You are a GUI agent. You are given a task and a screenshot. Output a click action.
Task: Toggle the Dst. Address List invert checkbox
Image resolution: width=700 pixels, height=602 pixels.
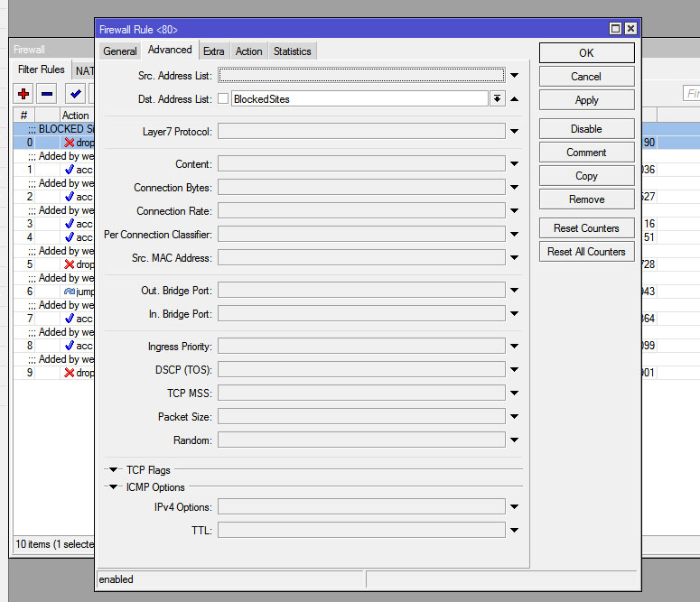click(223, 99)
